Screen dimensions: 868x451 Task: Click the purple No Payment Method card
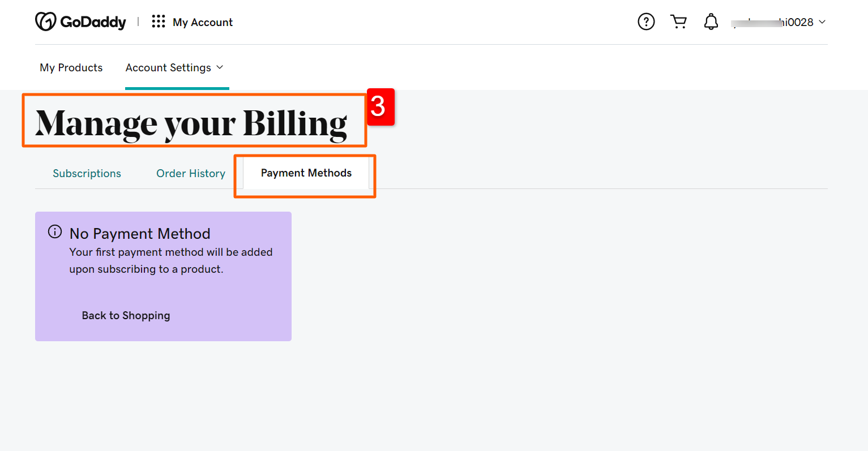coord(163,276)
